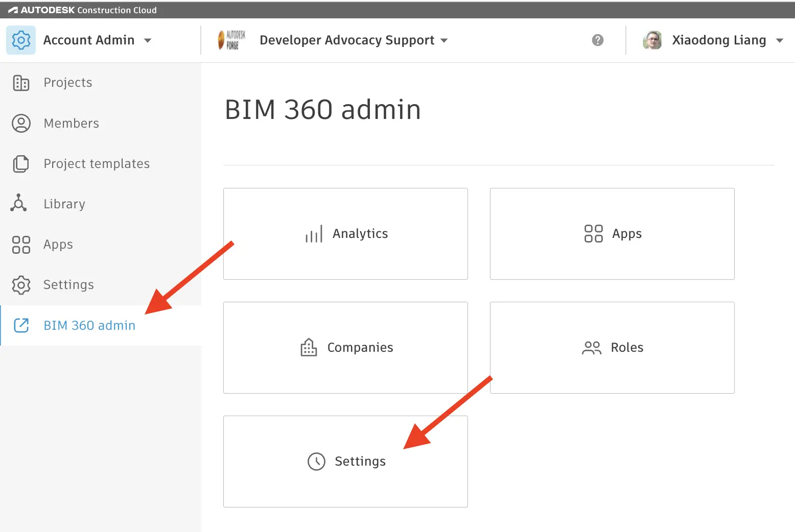
Task: Open the Apps card in main panel
Action: tap(612, 234)
